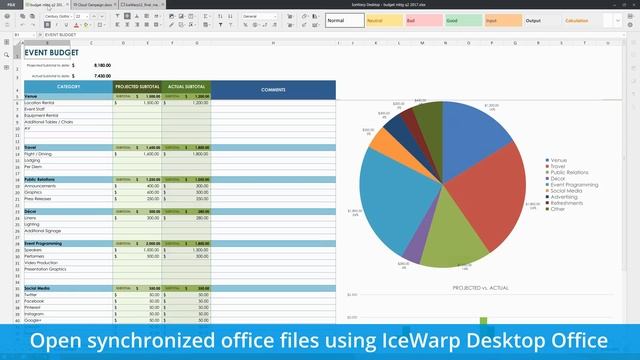Open fill color picker
This screenshot has height=360, width=640.
click(x=87, y=25)
